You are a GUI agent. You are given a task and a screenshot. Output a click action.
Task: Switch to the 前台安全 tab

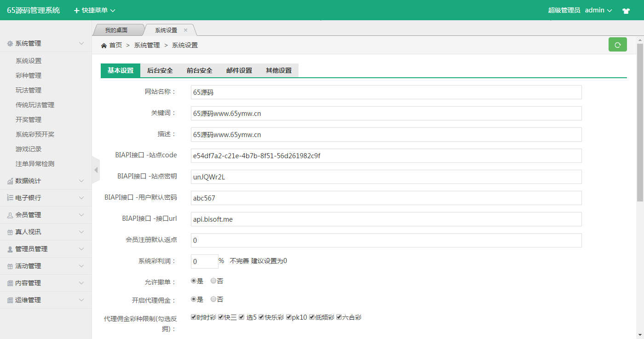(x=200, y=70)
